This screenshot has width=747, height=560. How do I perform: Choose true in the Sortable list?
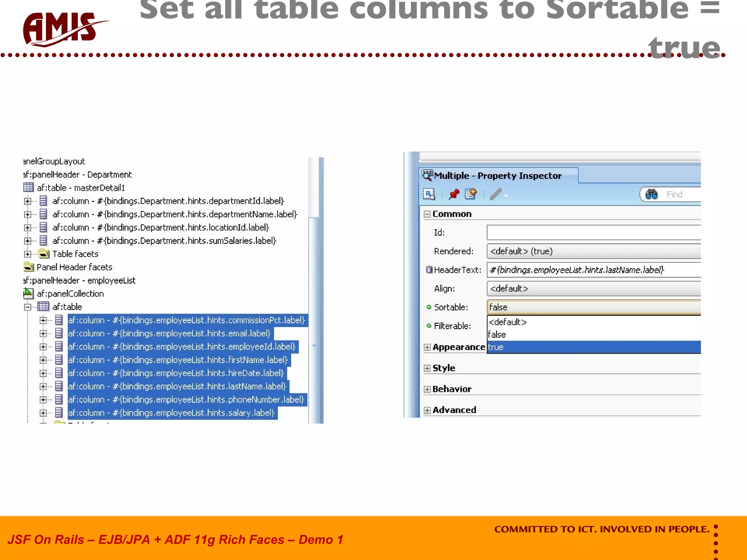(x=594, y=347)
